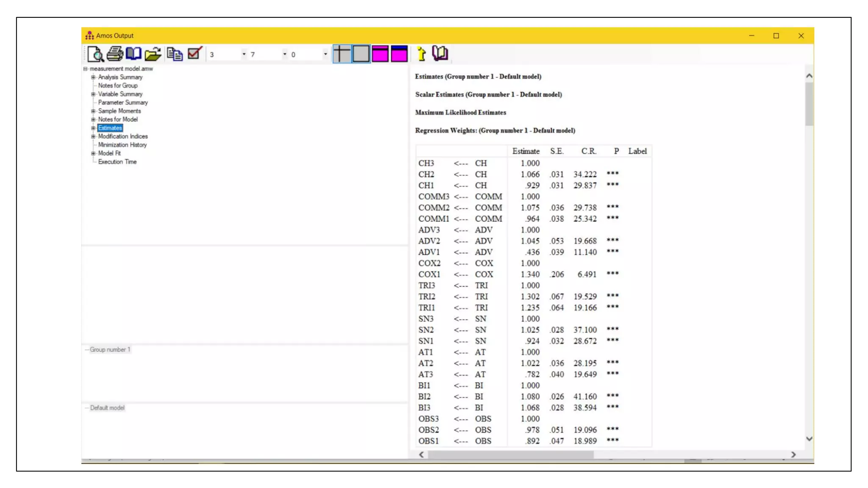Click the Page Setup book icon
The height and width of the screenshot is (488, 868).
coord(134,54)
